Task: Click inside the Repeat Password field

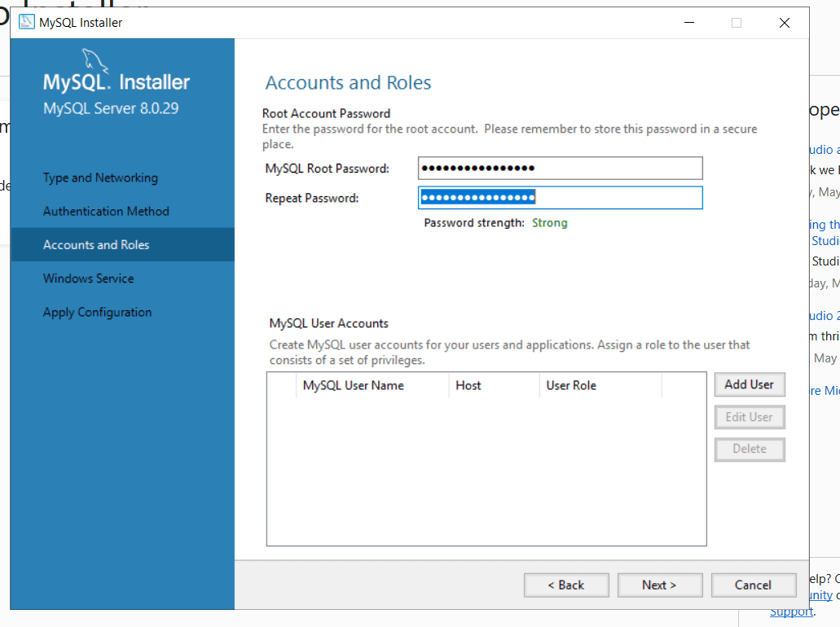Action: [x=560, y=197]
